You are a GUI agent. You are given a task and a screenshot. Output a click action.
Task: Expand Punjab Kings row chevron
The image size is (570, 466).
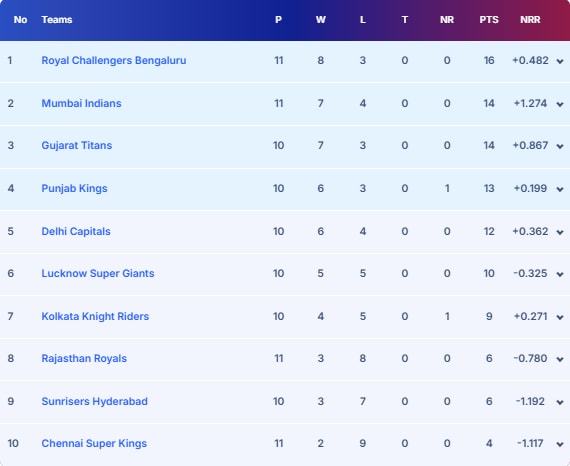[560, 189]
